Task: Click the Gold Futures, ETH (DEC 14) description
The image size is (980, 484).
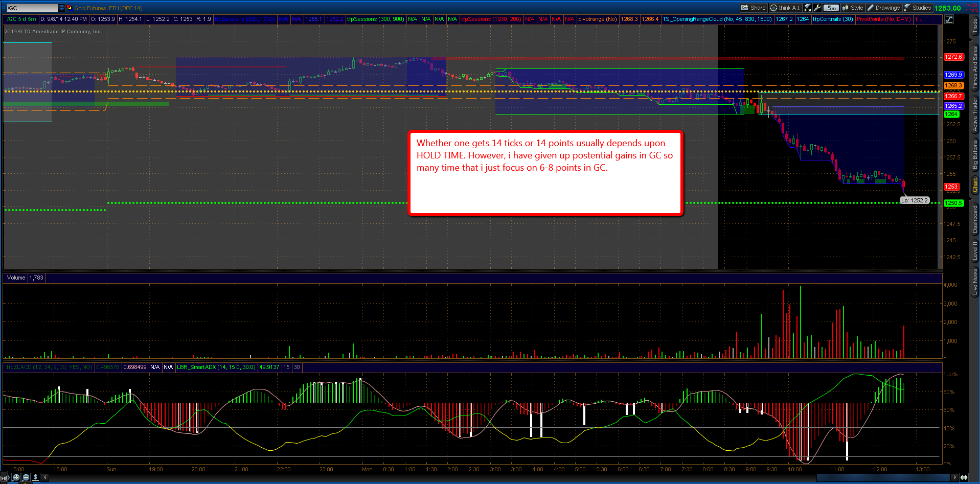Action: click(108, 8)
